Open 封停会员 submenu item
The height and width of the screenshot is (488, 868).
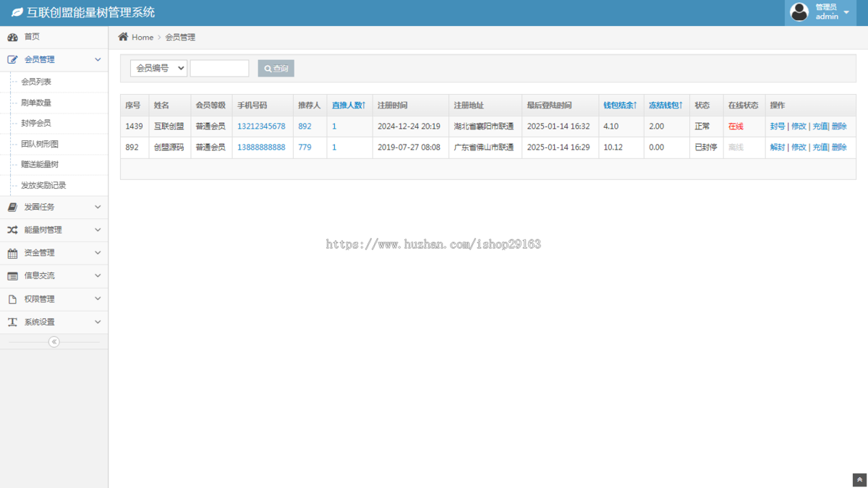[x=36, y=124]
